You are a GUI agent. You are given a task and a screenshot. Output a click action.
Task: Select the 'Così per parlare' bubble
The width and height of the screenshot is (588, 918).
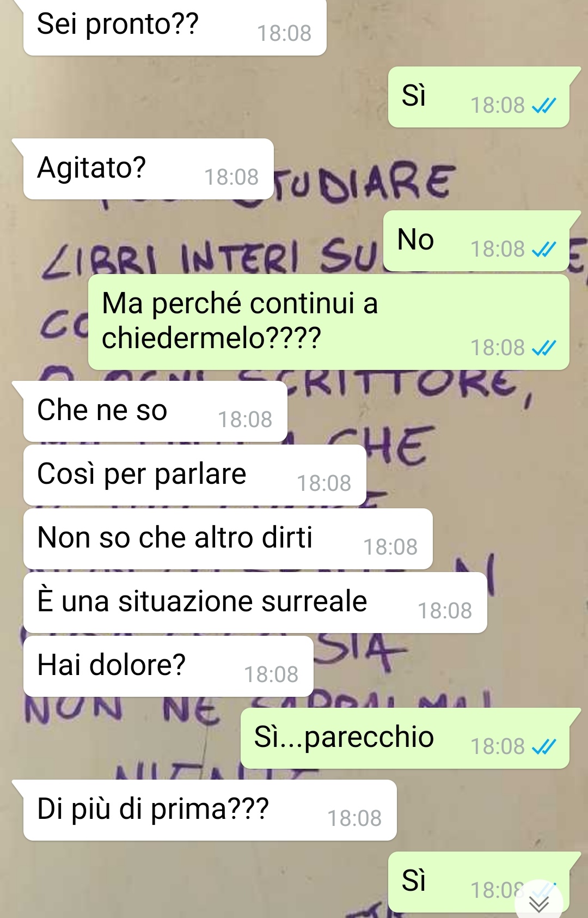(x=195, y=475)
